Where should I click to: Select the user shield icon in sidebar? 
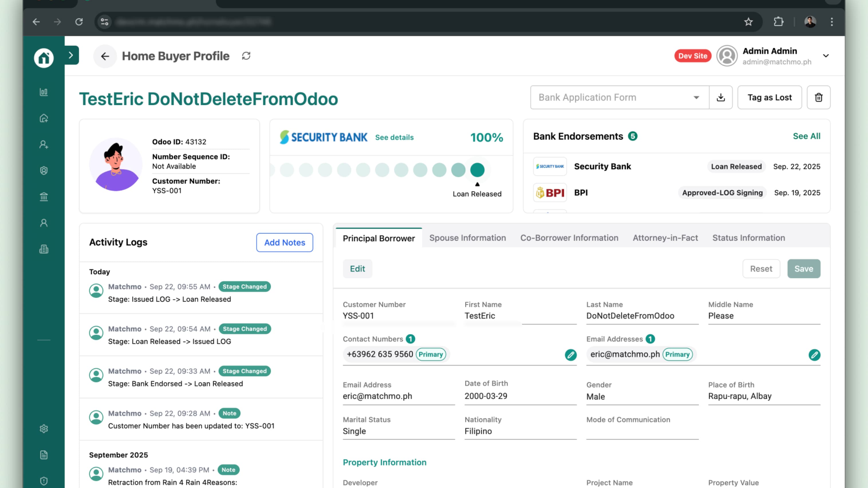pyautogui.click(x=44, y=170)
